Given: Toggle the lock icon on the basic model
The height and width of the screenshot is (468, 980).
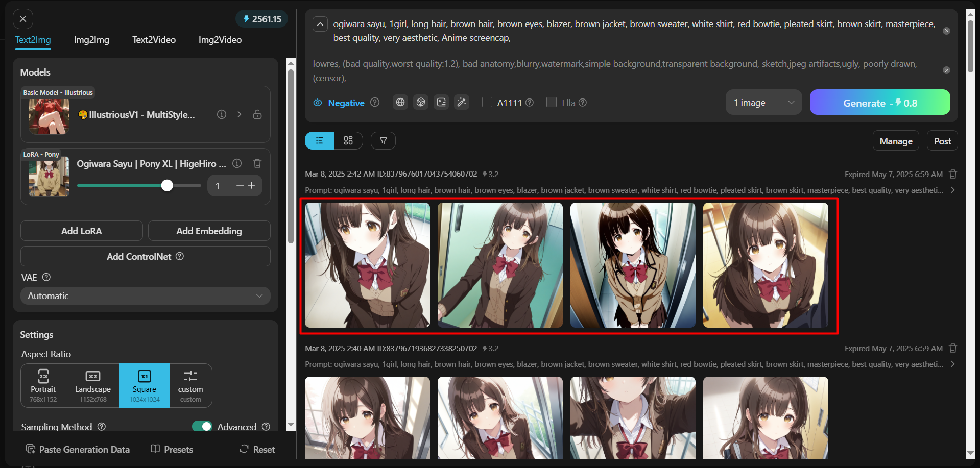Looking at the screenshot, I should (257, 114).
